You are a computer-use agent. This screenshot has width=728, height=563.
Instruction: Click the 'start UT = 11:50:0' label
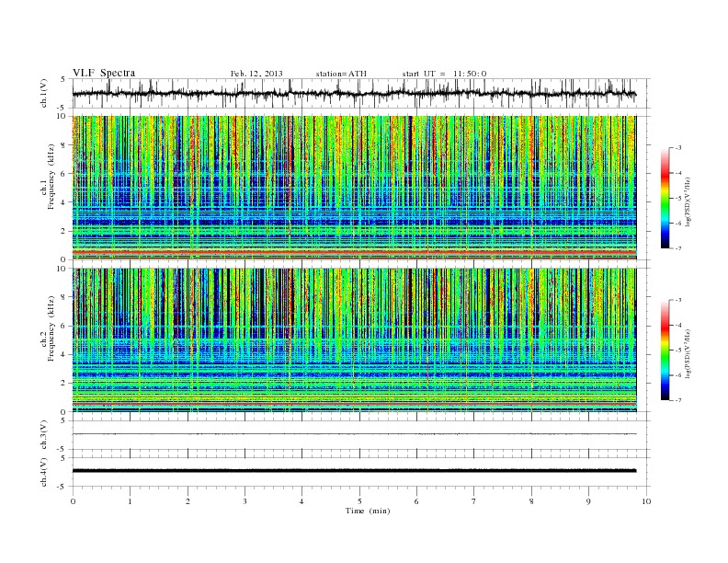(444, 74)
